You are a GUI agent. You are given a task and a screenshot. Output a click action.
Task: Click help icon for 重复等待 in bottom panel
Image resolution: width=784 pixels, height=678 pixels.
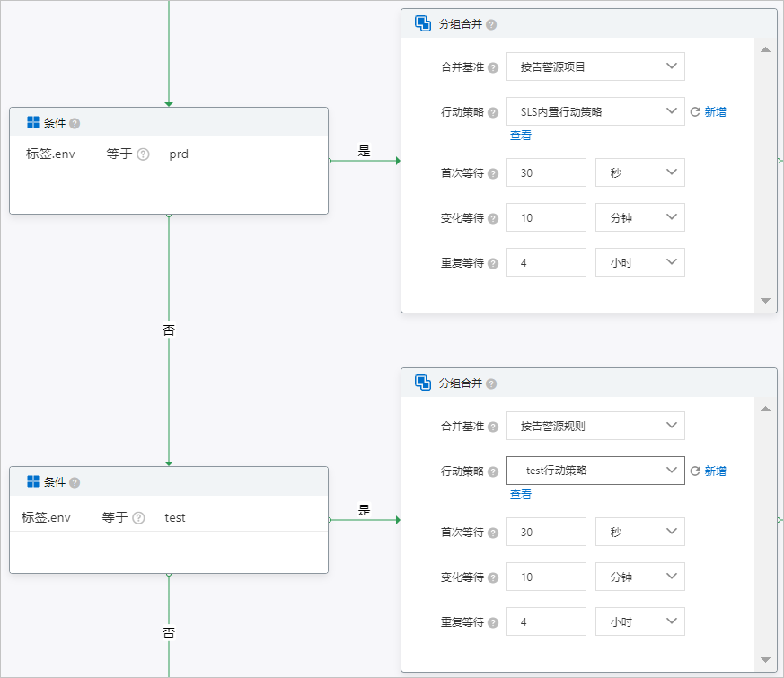point(493,622)
